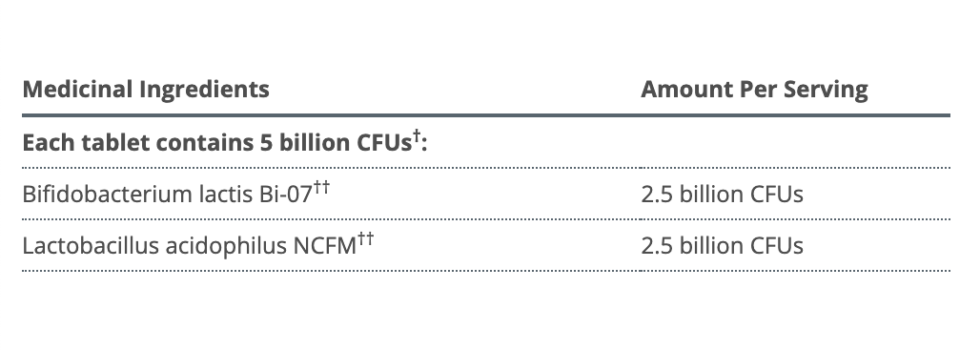Image resolution: width=980 pixels, height=350 pixels.
Task: Click the double dagger after Bi-07
Action: click(321, 188)
